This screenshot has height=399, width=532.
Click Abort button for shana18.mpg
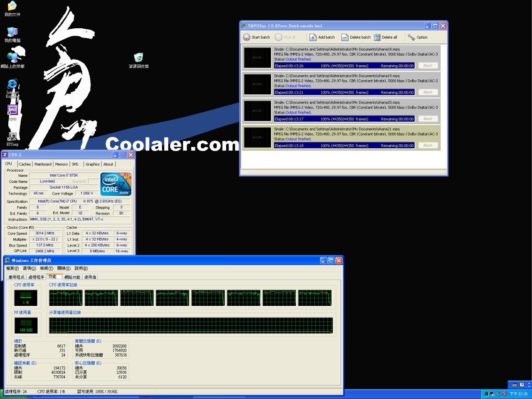pyautogui.click(x=428, y=66)
